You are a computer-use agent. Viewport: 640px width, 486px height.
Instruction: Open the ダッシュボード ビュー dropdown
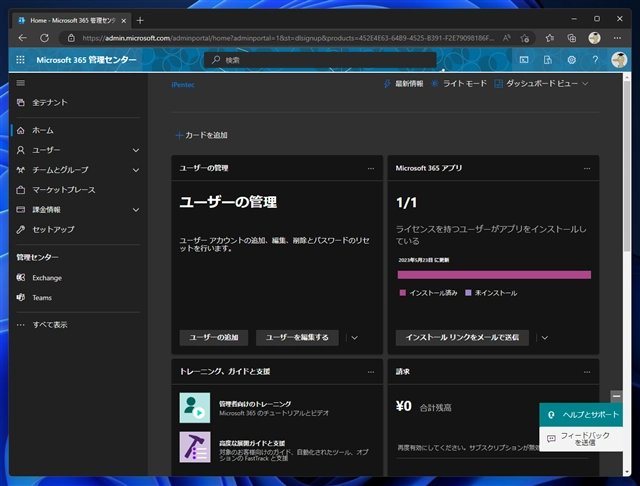541,84
